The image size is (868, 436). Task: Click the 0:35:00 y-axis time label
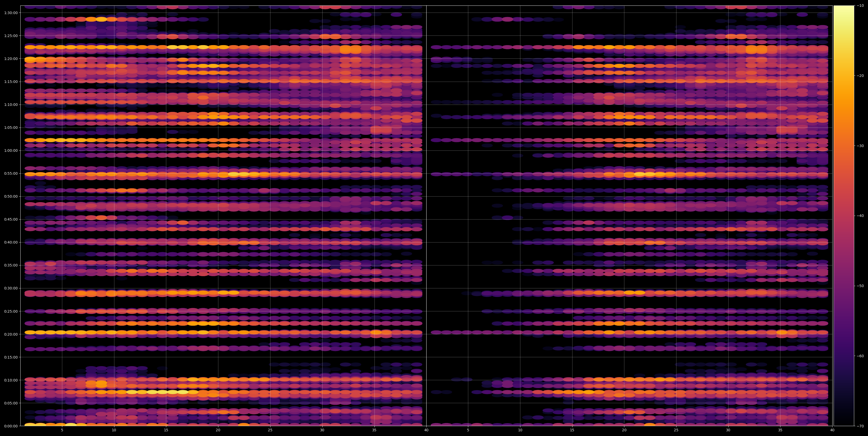tap(11, 265)
